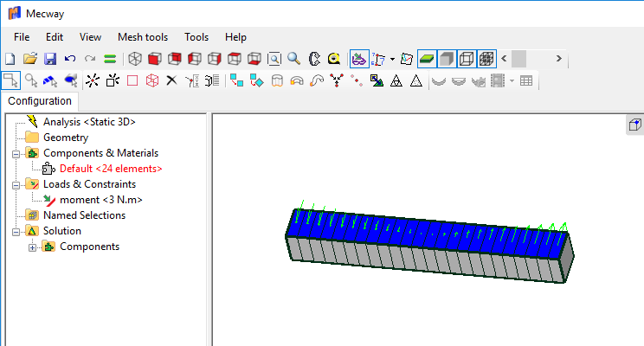Open the Edit menu

tap(55, 37)
